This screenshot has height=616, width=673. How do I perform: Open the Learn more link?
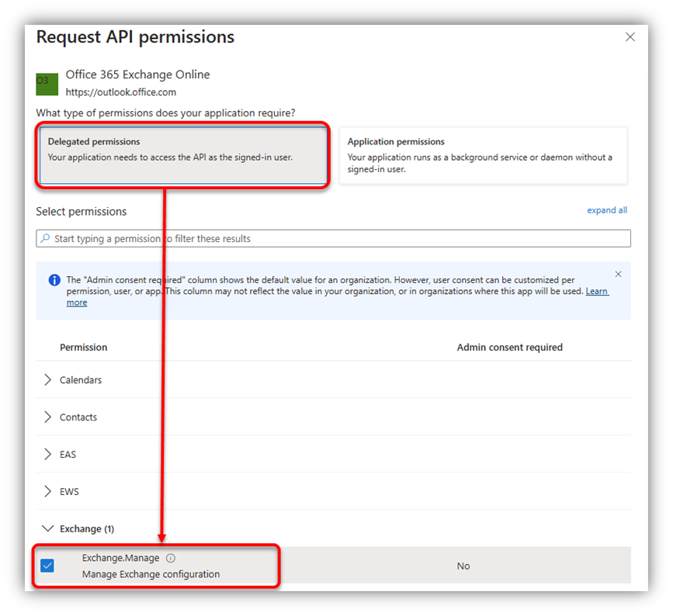tap(597, 291)
